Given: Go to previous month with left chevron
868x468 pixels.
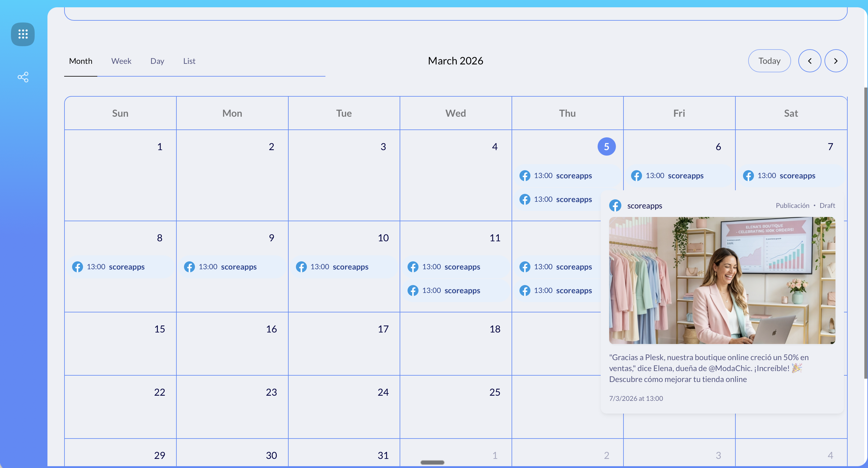Looking at the screenshot, I should pyautogui.click(x=810, y=61).
